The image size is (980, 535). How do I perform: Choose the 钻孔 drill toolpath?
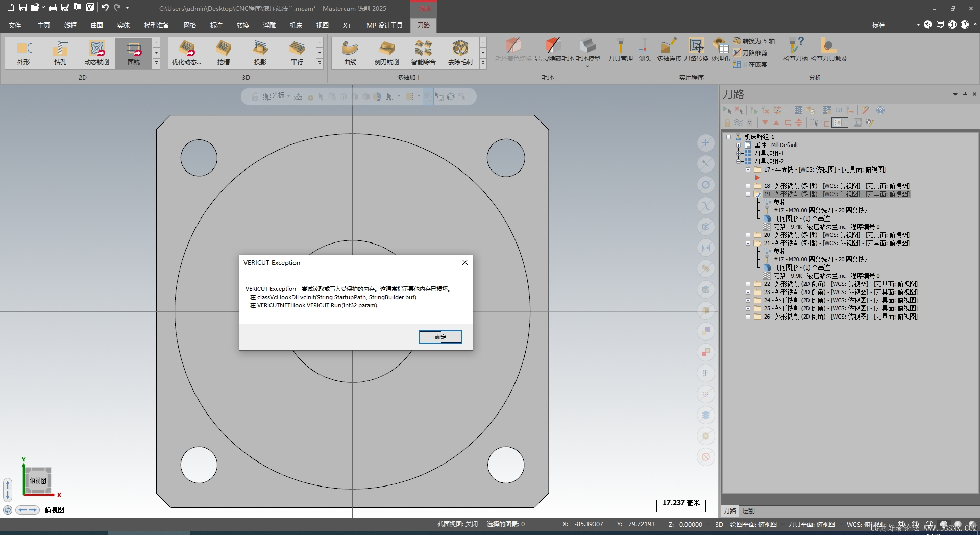(x=60, y=53)
